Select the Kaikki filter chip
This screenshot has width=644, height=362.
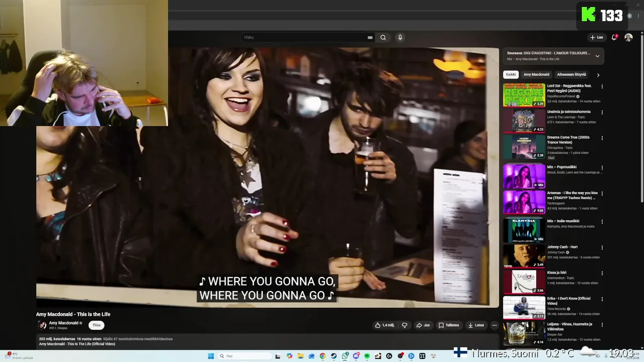tap(511, 74)
